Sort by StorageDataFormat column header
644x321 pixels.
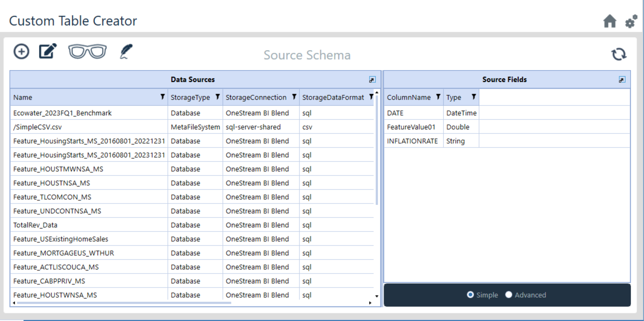click(x=333, y=97)
